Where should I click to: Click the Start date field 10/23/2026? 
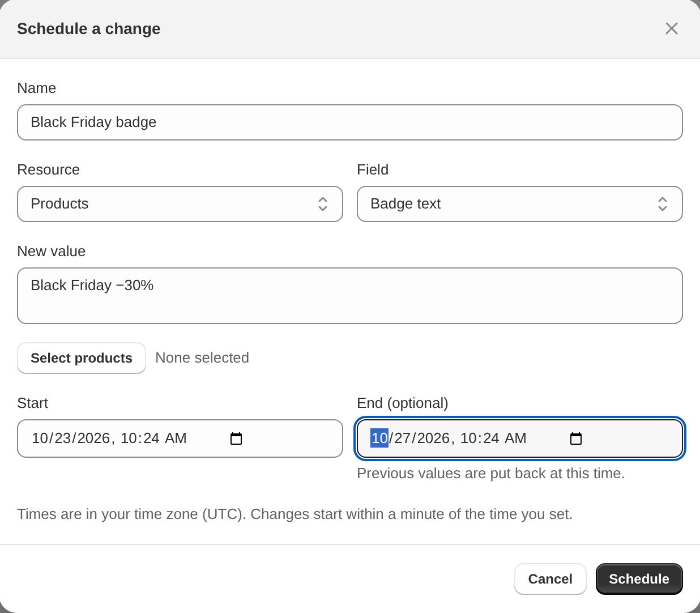pos(180,439)
